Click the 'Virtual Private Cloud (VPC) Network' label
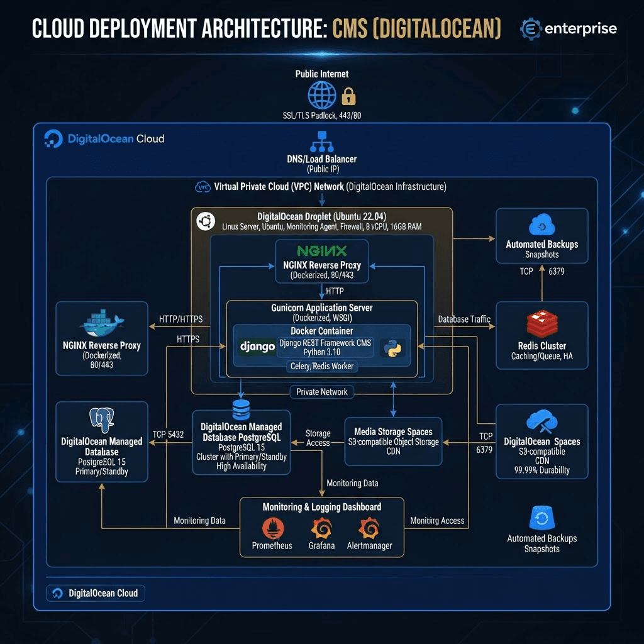The width and height of the screenshot is (644, 644). (279, 187)
